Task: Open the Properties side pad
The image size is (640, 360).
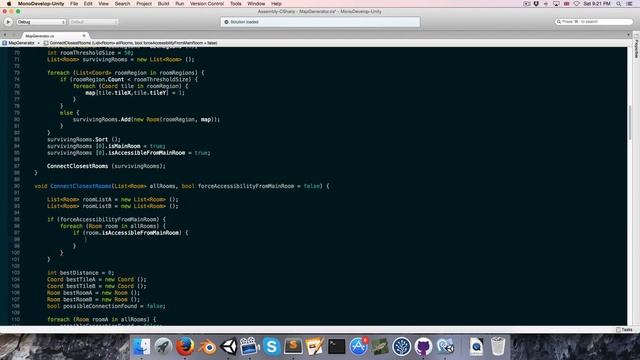Action: [x=636, y=49]
